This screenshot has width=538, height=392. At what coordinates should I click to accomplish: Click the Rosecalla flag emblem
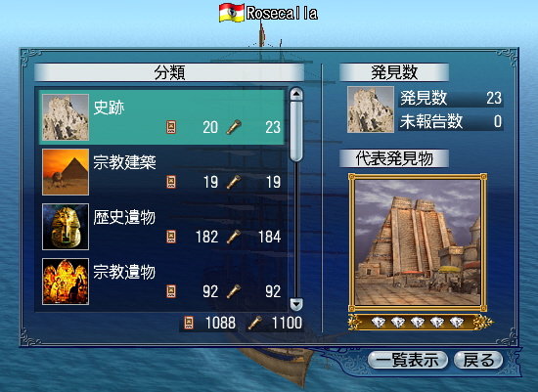(x=232, y=13)
